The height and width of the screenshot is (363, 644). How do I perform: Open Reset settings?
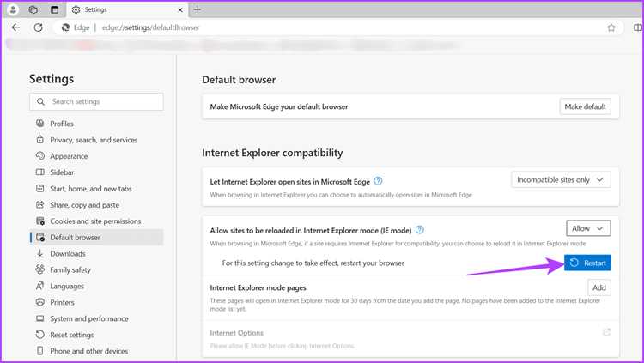[x=96, y=335]
